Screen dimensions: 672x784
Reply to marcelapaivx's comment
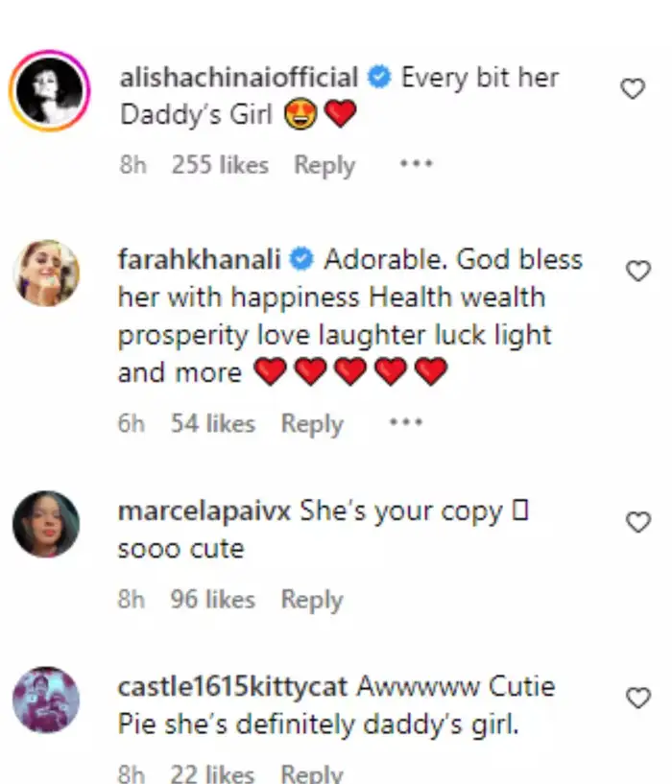click(312, 599)
